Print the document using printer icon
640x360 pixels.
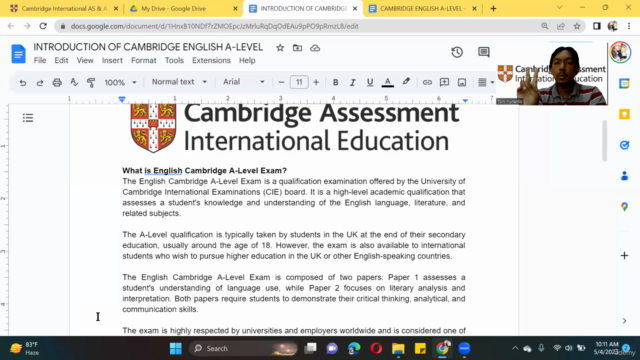(57, 82)
